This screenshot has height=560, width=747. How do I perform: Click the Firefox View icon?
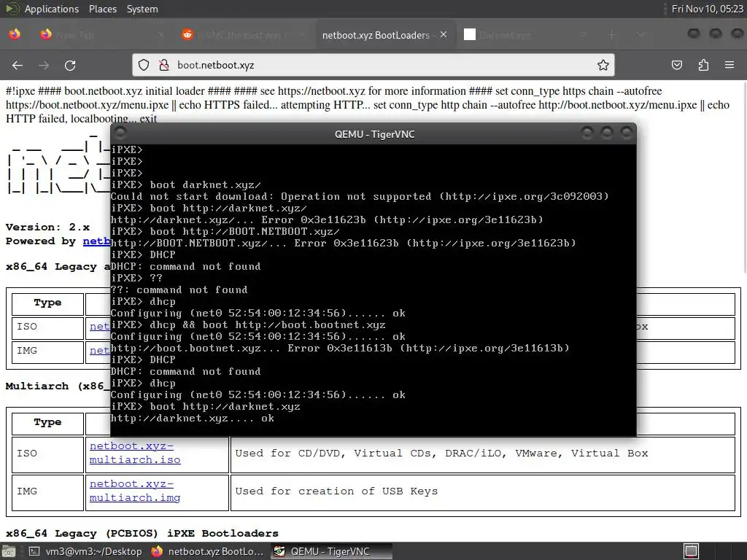15,34
